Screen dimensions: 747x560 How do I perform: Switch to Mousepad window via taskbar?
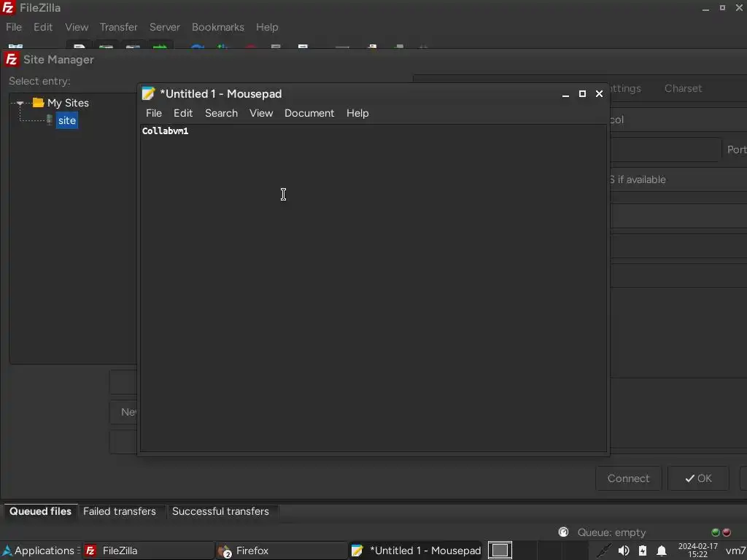415,551
